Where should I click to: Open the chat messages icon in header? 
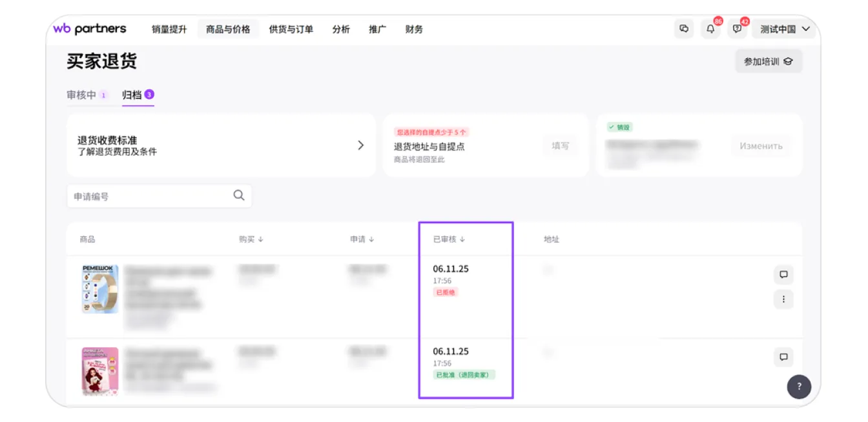coord(684,29)
